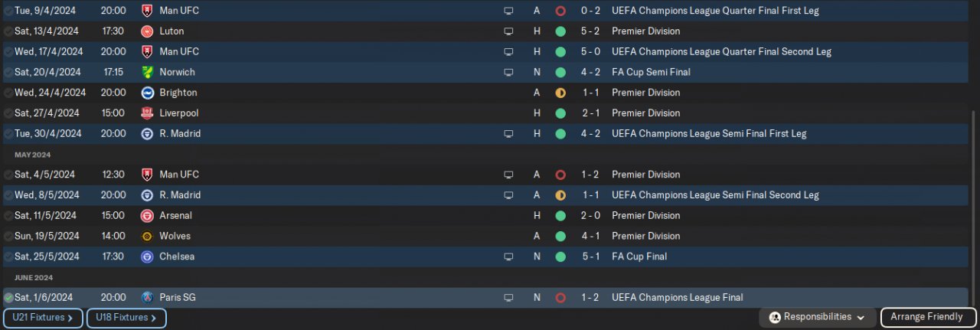Select the JUNE 2024 month header
980x330 pixels.
coord(35,277)
